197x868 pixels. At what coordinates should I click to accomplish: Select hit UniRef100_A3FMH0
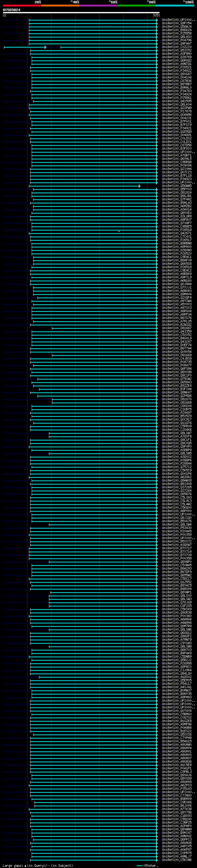(x=176, y=54)
